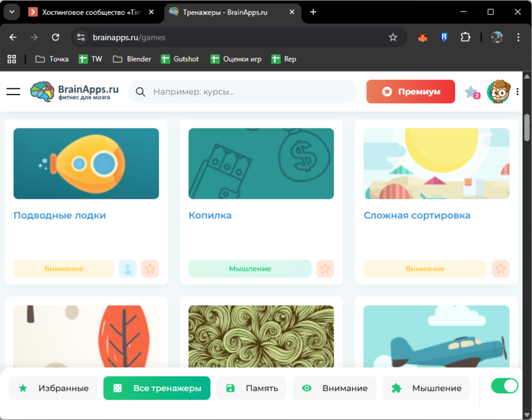Select the Мышление filter with puzzle icon

pos(426,387)
